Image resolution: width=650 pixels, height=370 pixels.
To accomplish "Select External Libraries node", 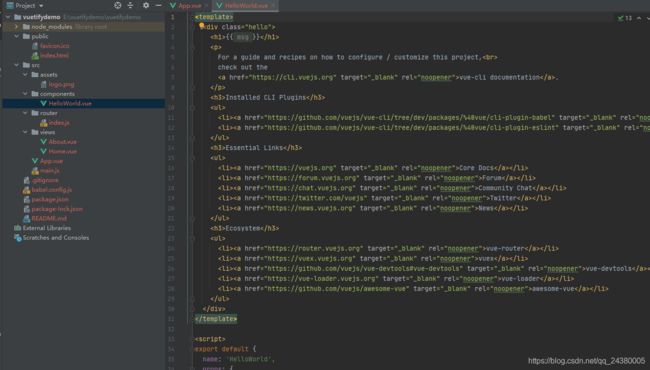I will (x=47, y=228).
